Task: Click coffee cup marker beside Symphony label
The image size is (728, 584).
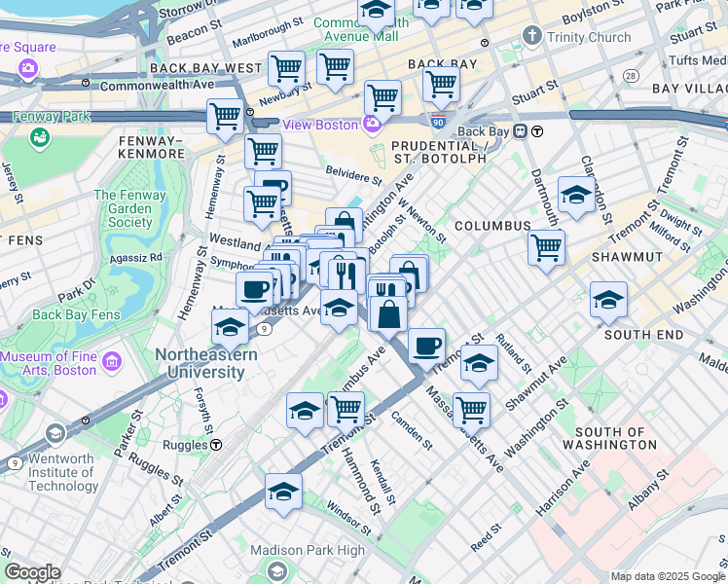Action: [x=254, y=292]
